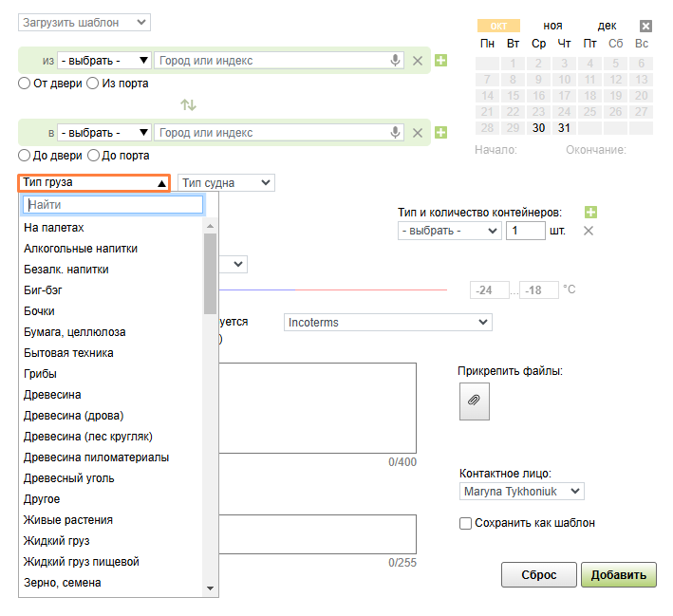This screenshot has height=616, width=673.
Task: Click the cargo type search field 'Найти'
Action: (113, 204)
